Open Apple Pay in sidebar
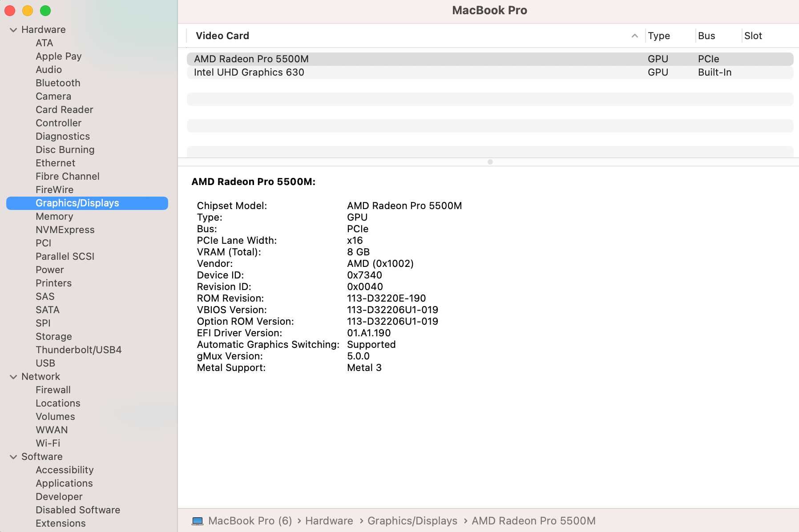Image resolution: width=799 pixels, height=532 pixels. [59, 56]
